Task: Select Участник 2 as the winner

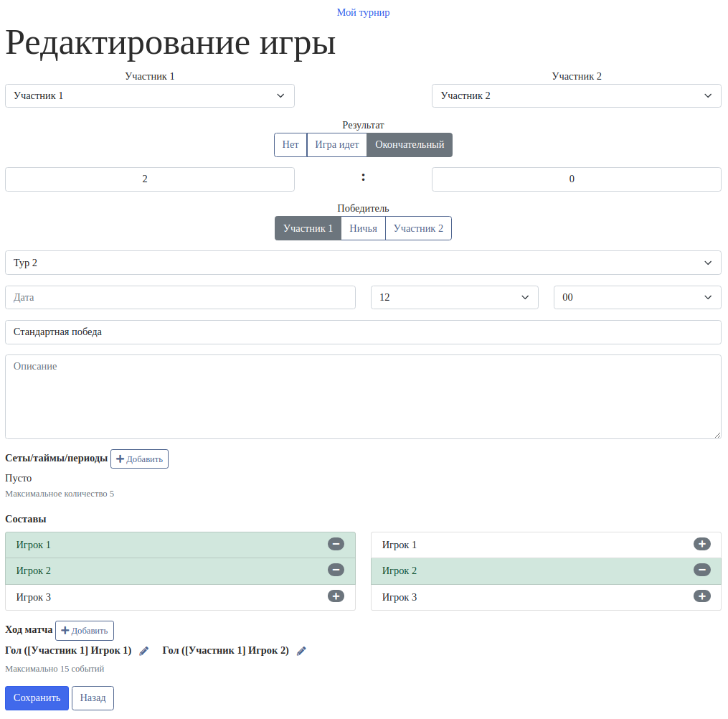Action: point(418,228)
